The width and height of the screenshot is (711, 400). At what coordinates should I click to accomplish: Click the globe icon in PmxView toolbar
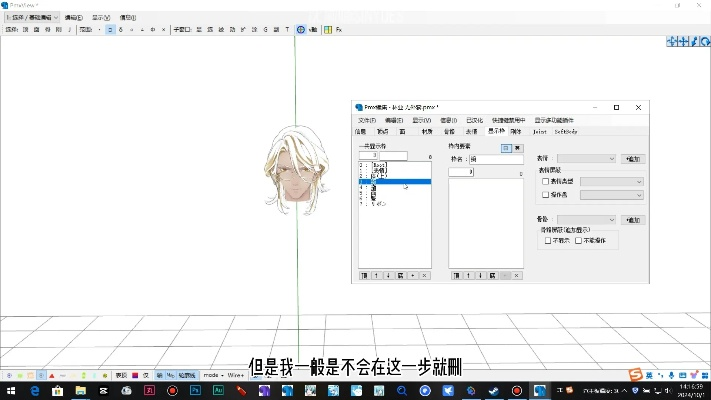tap(301, 30)
